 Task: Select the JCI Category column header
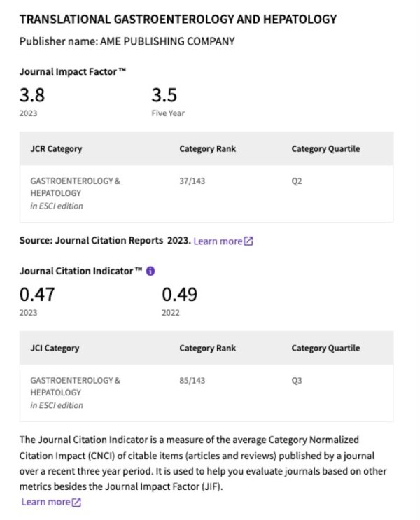pyautogui.click(x=55, y=349)
